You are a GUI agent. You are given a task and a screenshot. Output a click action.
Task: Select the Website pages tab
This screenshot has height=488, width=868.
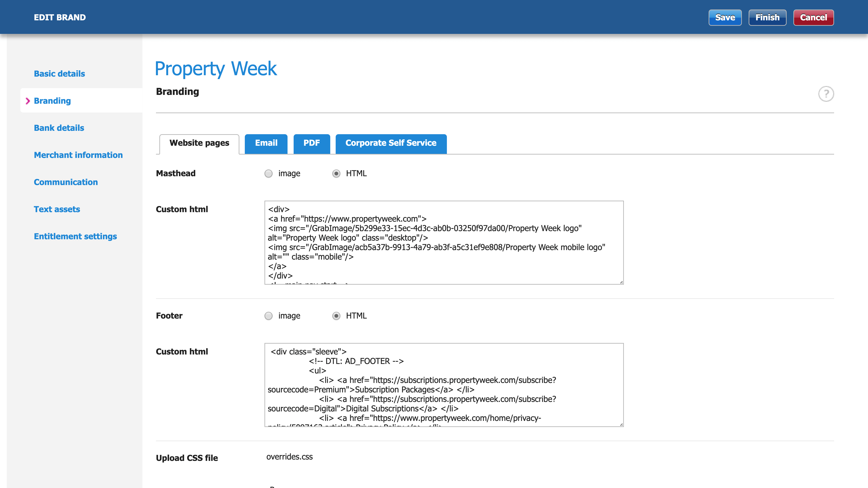(x=199, y=143)
